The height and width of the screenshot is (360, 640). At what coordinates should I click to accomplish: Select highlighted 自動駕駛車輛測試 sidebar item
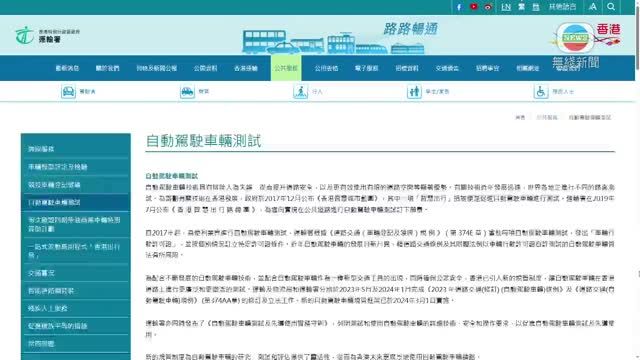[x=76, y=202]
